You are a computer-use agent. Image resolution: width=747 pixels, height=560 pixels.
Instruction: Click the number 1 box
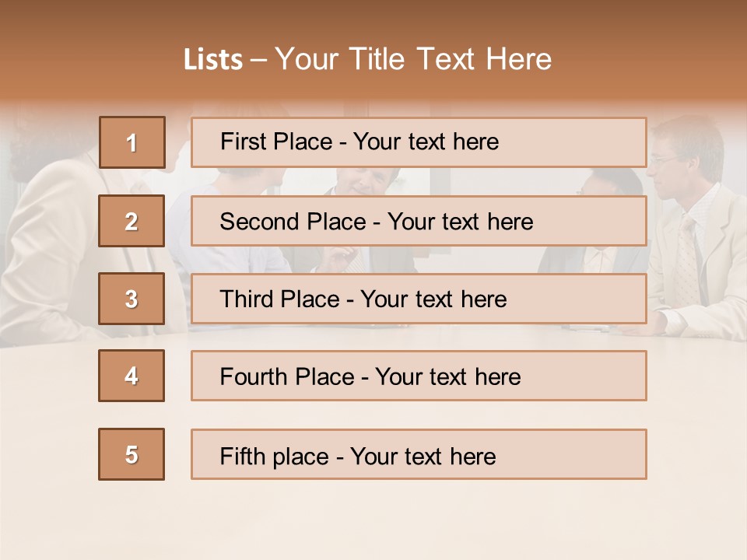[x=132, y=142]
